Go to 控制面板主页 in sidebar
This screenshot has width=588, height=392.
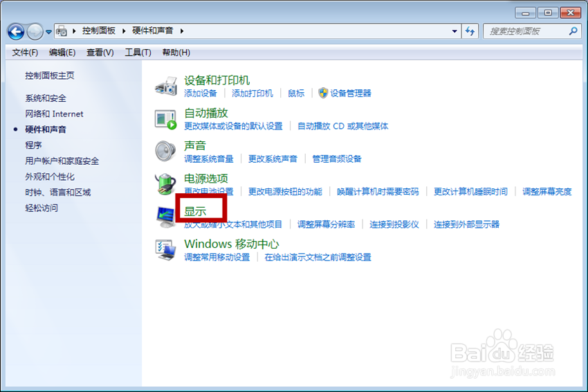click(50, 75)
